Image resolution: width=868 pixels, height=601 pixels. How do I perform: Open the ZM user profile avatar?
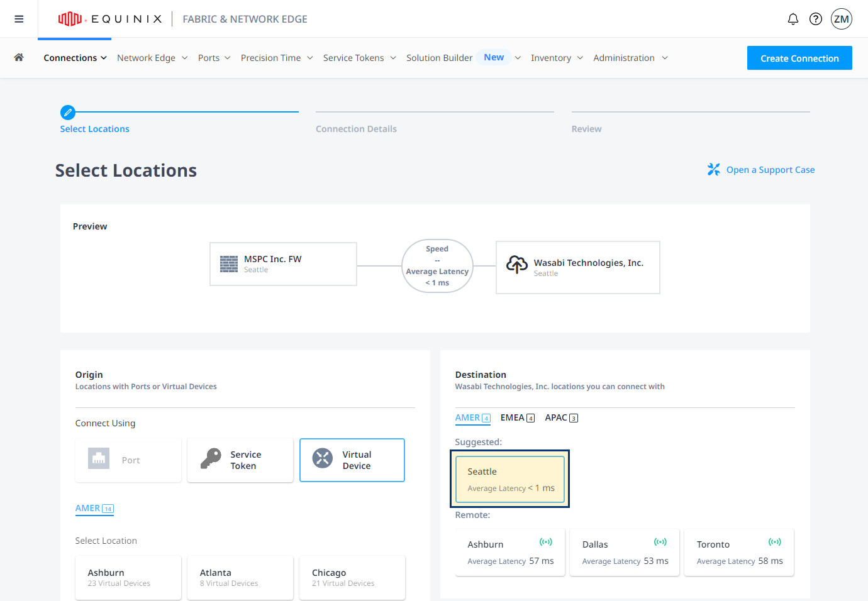click(842, 19)
